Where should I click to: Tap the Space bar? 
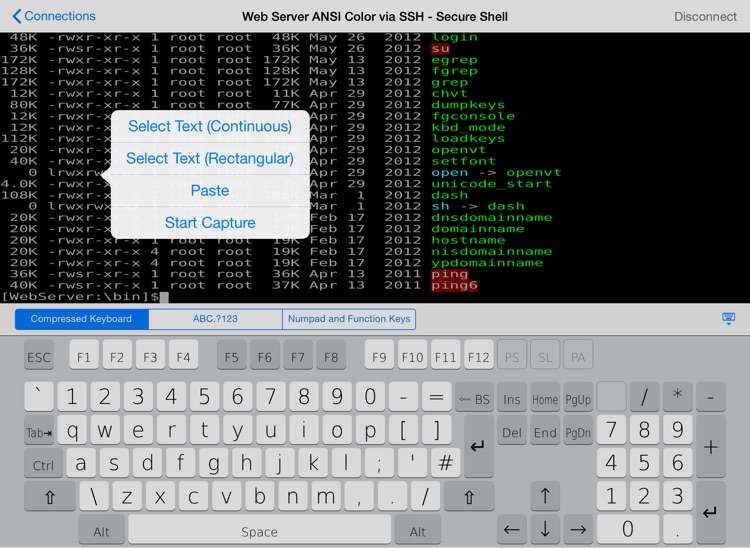click(260, 529)
